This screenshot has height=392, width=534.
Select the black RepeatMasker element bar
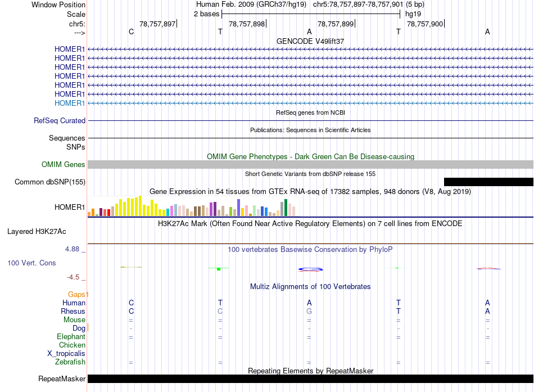[x=311, y=379]
